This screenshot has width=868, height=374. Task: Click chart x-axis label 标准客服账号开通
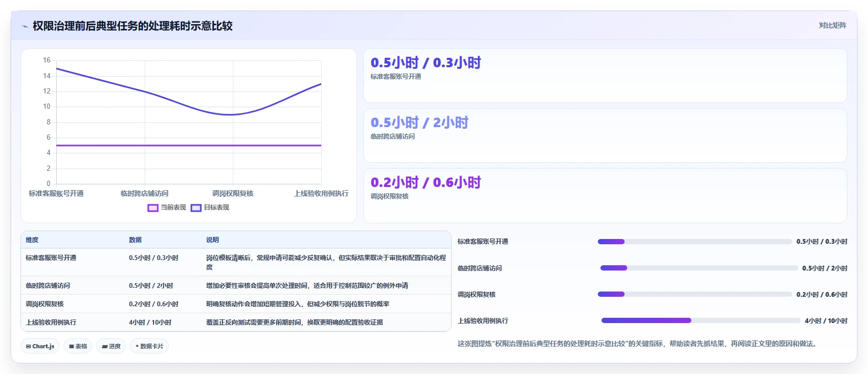coord(56,193)
